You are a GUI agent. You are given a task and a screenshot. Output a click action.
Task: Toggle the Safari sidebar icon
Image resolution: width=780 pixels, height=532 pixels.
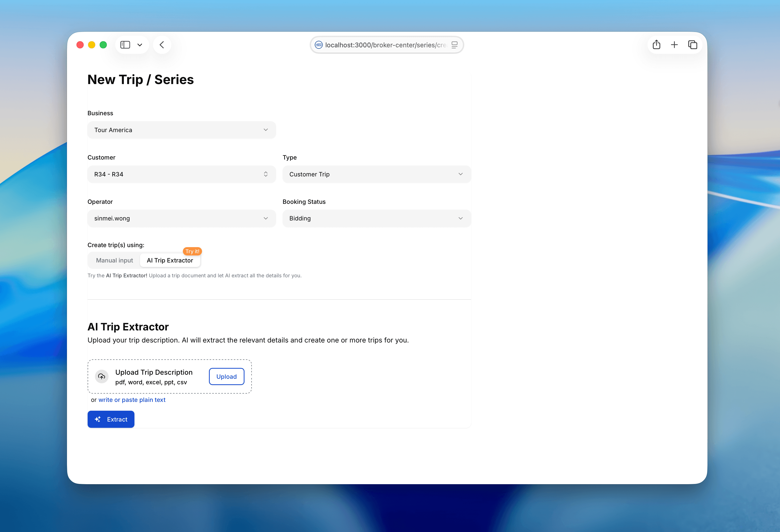pos(125,45)
